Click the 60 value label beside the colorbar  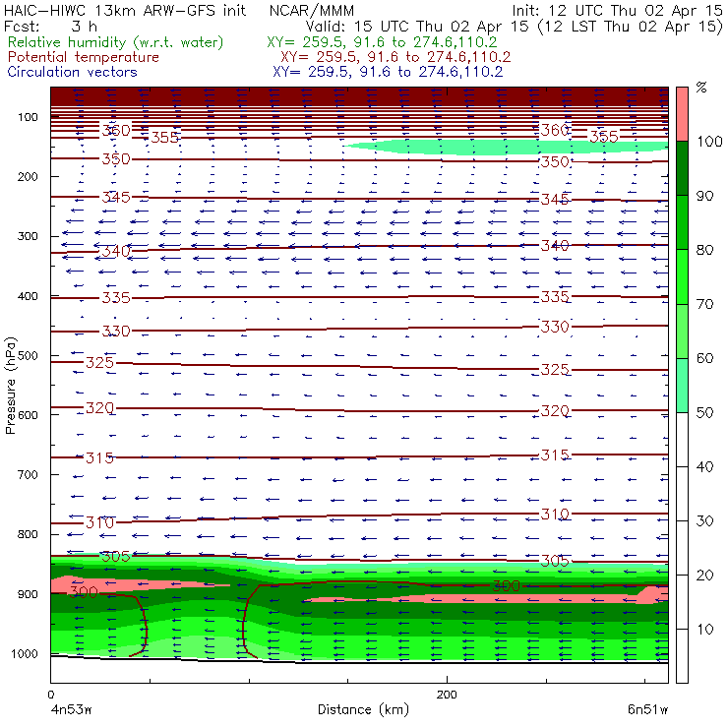[x=704, y=358]
